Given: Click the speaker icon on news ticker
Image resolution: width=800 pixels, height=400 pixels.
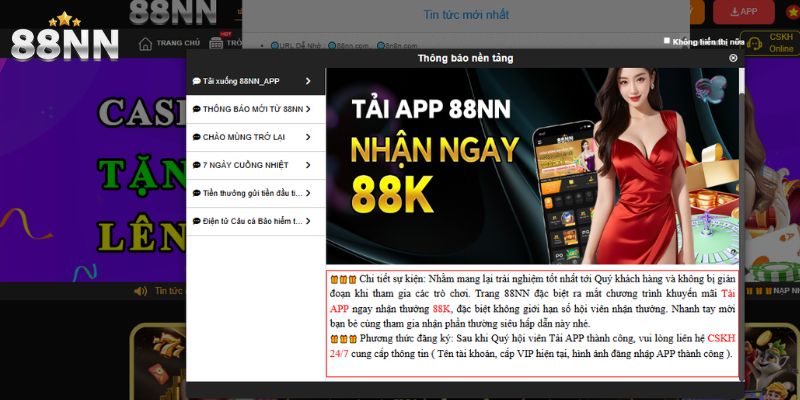Looking at the screenshot, I should (x=140, y=291).
